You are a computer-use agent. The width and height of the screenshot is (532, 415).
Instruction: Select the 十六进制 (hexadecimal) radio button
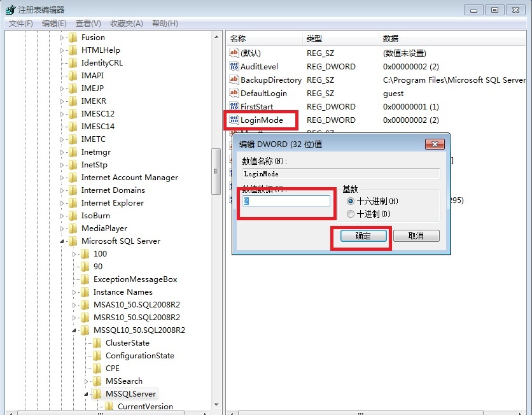click(x=351, y=201)
